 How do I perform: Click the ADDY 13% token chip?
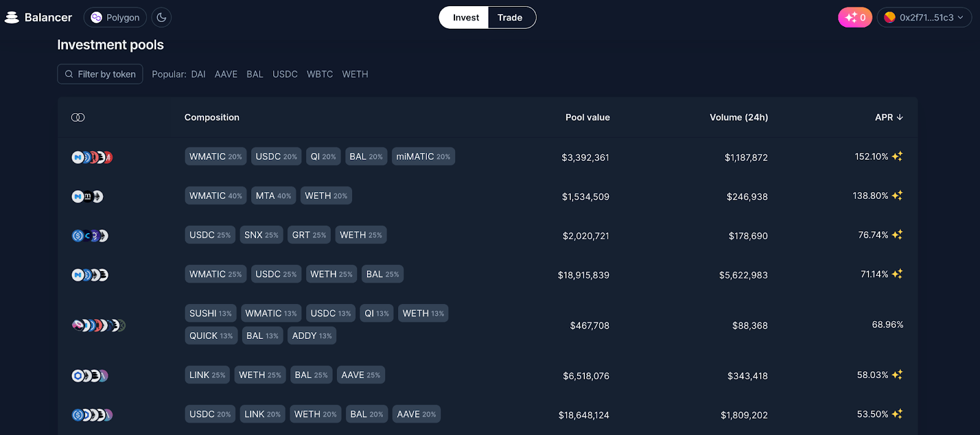tap(312, 336)
